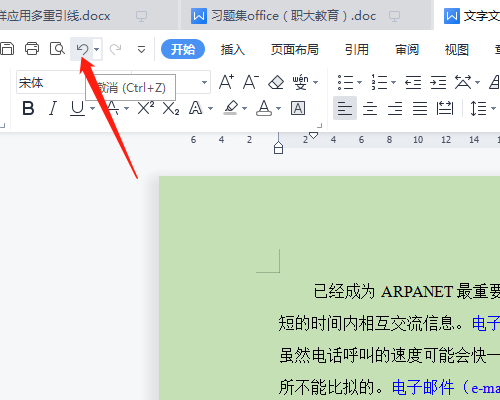The height and width of the screenshot is (400, 500).
Task: Click the Undo arrow icon
Action: coord(82,49)
